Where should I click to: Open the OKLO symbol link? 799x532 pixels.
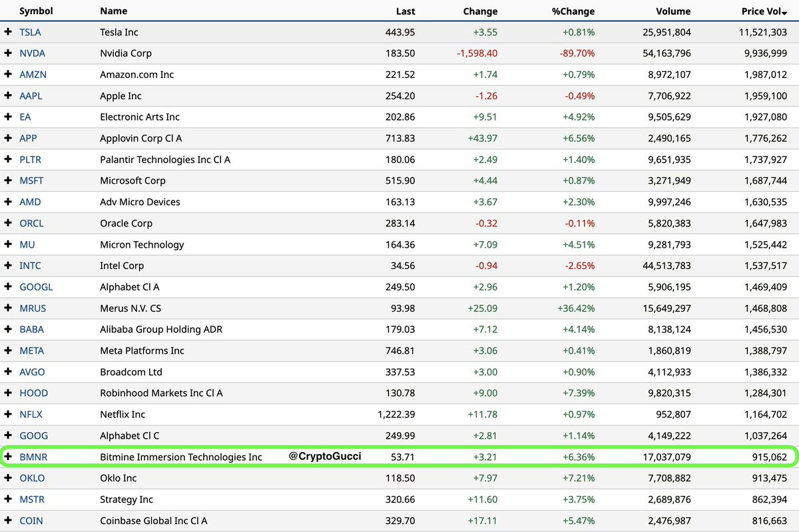point(31,478)
